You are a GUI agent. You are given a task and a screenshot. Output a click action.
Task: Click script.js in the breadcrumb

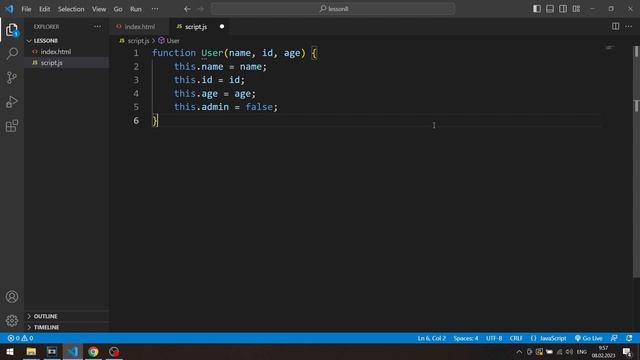(138, 41)
